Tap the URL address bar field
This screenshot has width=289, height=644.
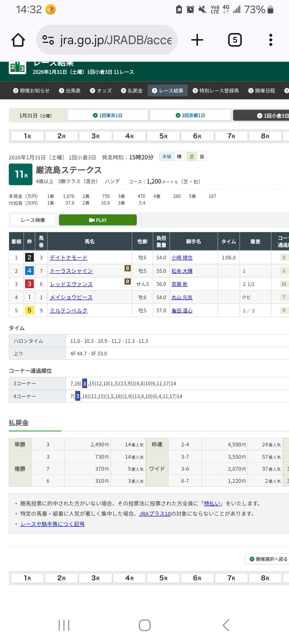115,40
